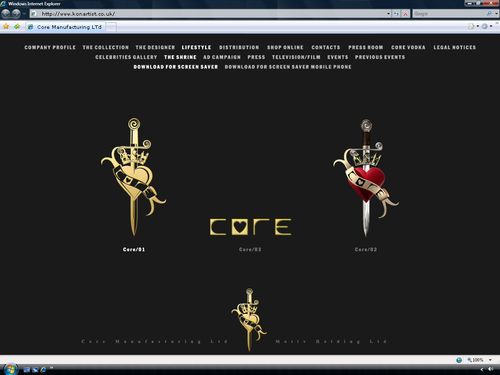Open the Previous Events submenu link
500x375 pixels.
pos(380,57)
